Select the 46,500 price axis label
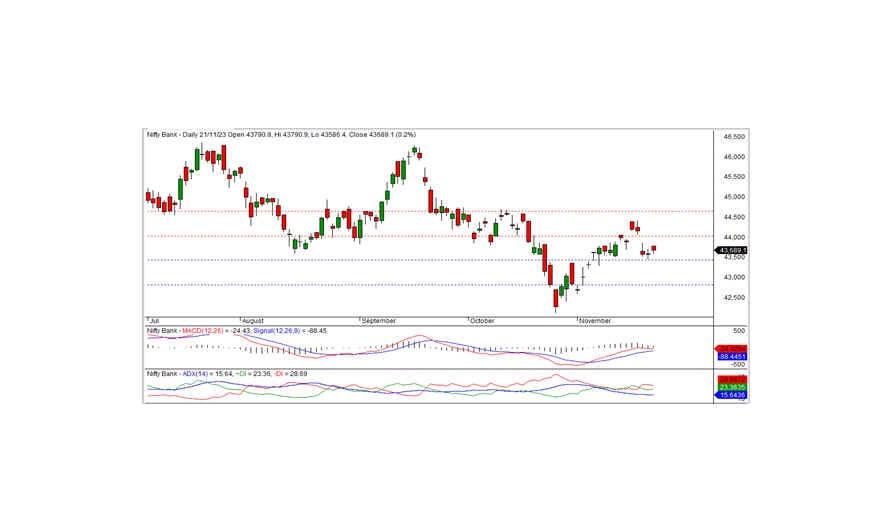 tap(734, 137)
